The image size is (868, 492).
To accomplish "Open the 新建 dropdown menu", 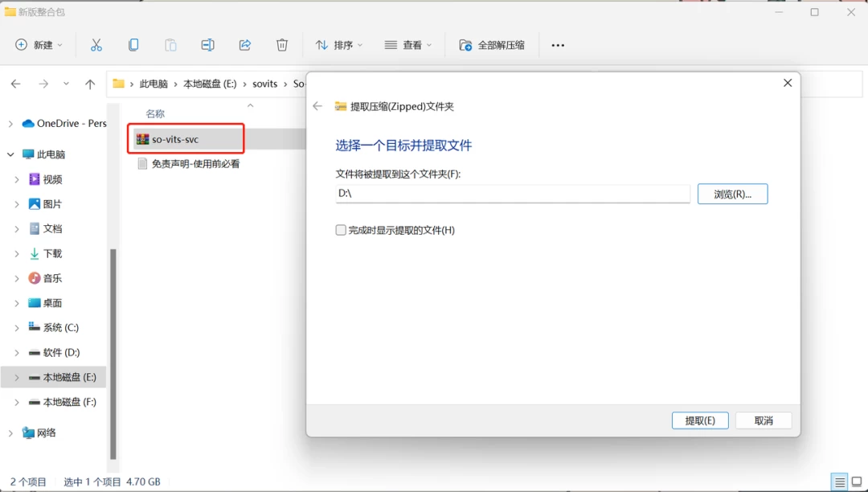I will coord(39,45).
